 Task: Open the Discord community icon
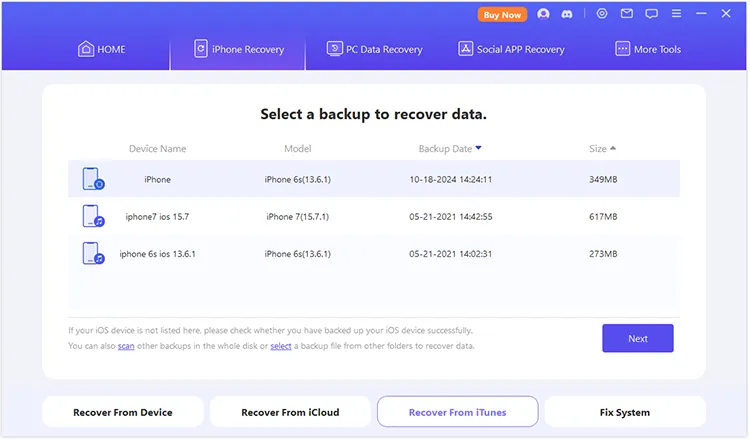(567, 14)
